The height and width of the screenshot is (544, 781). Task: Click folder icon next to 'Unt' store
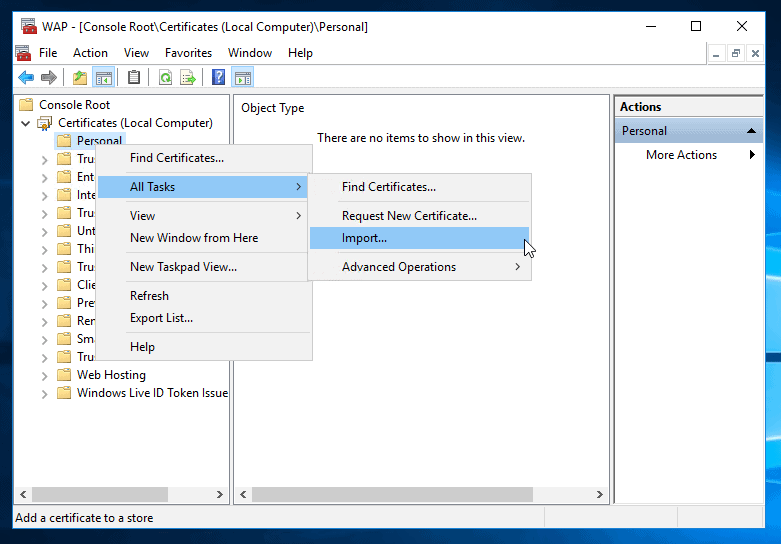[x=64, y=231]
